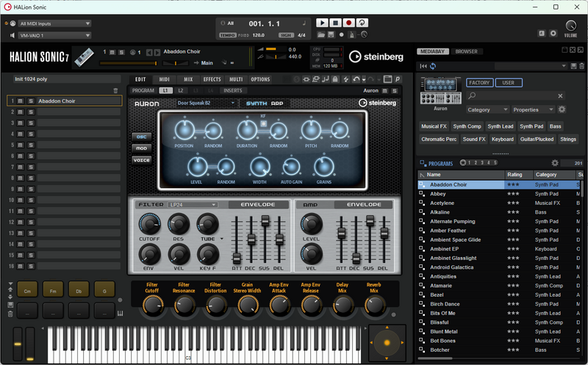The image size is (588, 365).
Task: Click the Stop transport button
Action: (335, 23)
